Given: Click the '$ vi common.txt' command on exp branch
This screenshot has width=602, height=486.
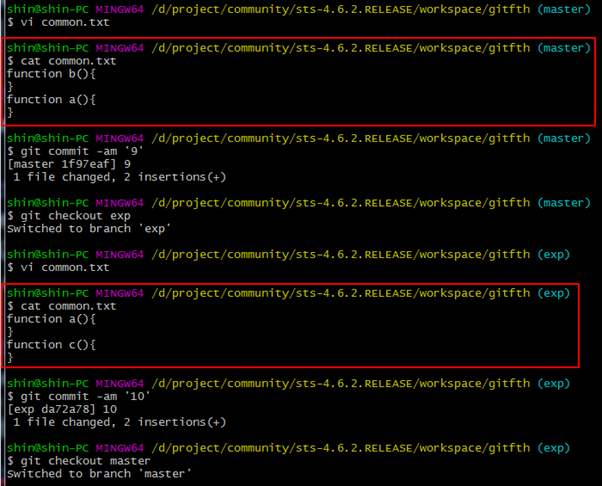Looking at the screenshot, I should point(58,267).
